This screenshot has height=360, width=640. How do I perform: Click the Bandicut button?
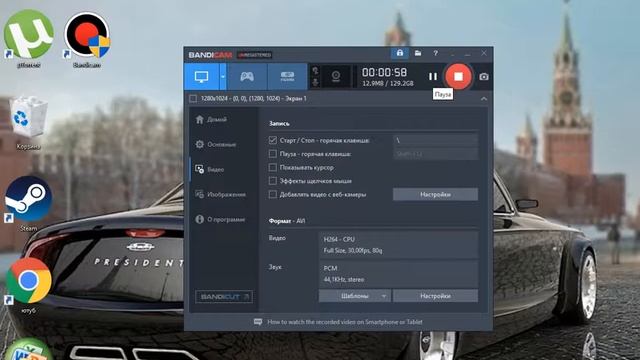point(224,297)
